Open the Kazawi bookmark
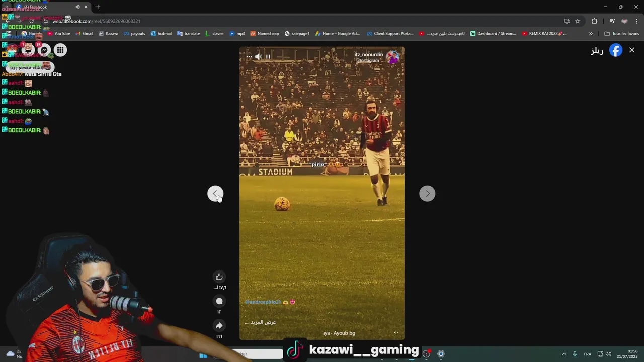 [109, 34]
